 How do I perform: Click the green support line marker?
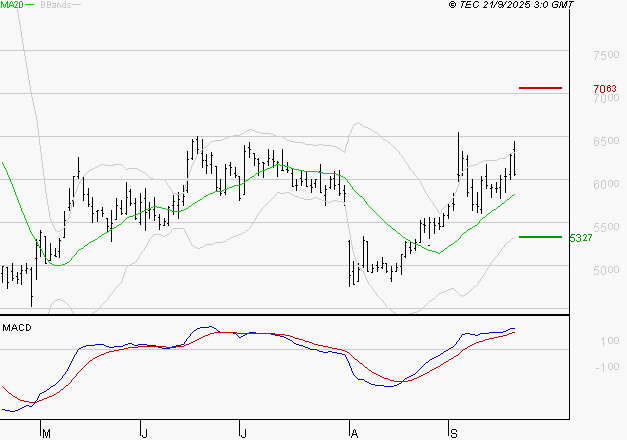pyautogui.click(x=540, y=237)
